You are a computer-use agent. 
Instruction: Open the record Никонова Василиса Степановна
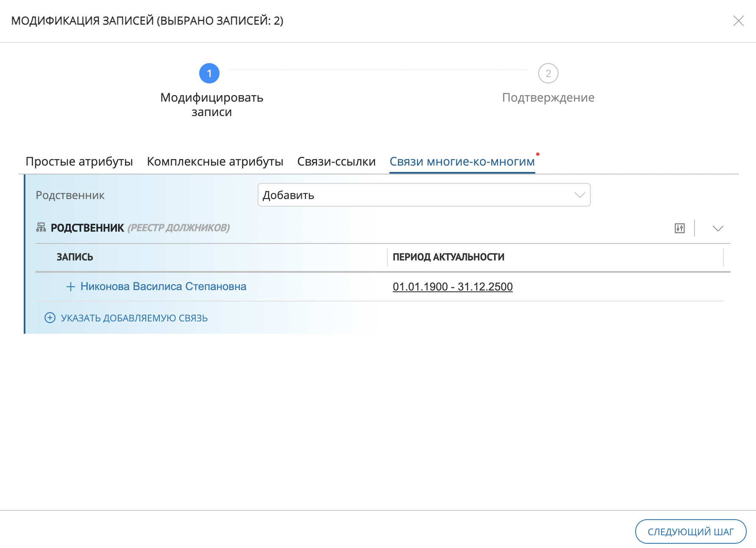pos(163,287)
